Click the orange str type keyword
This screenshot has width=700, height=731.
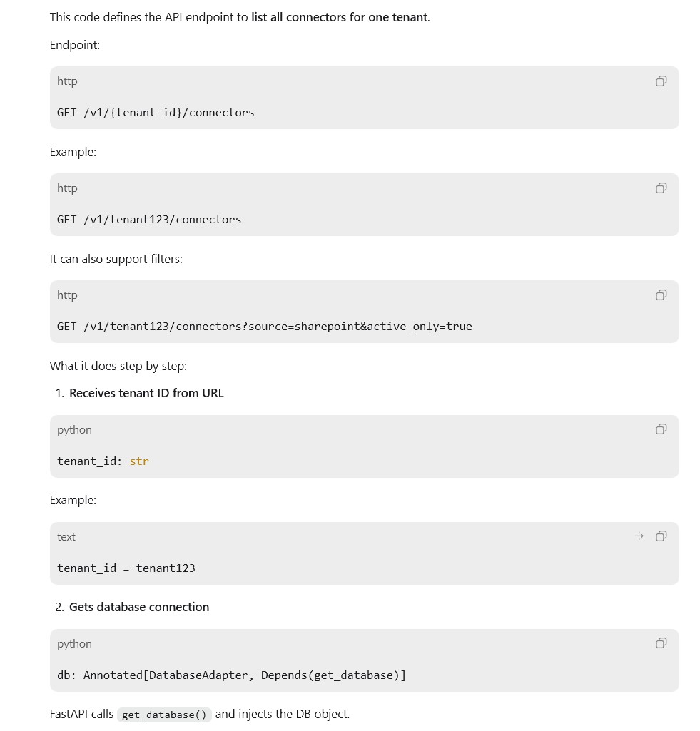click(x=139, y=461)
